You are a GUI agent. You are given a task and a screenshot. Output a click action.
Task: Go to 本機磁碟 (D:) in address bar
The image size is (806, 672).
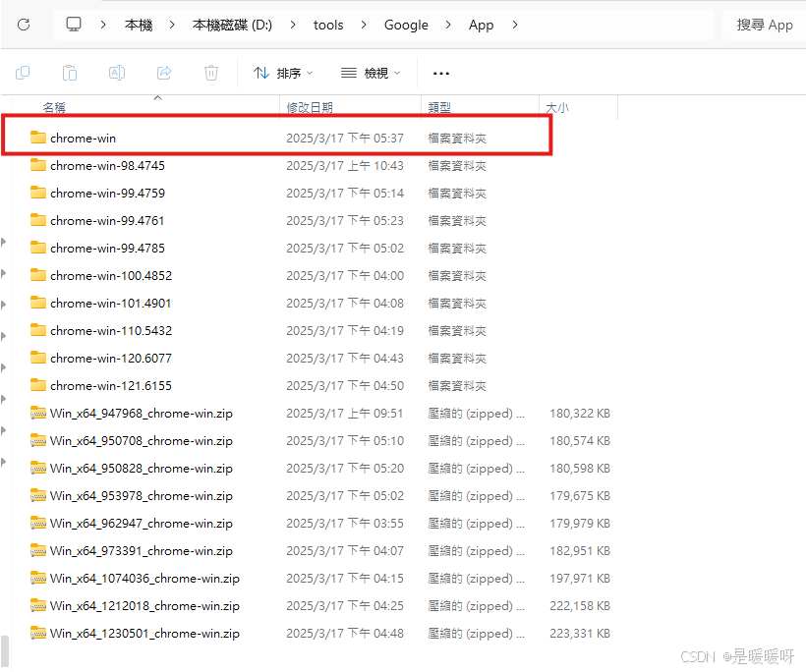[x=232, y=25]
